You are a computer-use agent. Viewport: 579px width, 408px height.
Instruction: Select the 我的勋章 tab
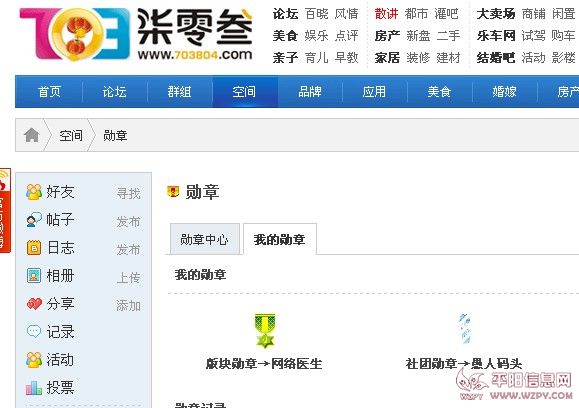pos(280,240)
